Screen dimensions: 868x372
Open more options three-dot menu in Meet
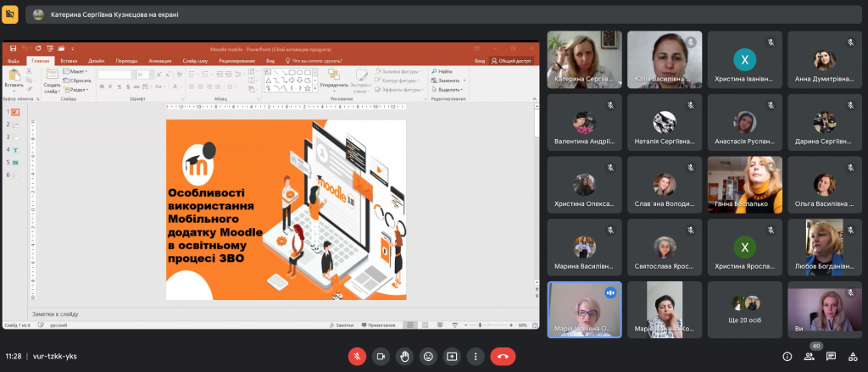point(476,357)
